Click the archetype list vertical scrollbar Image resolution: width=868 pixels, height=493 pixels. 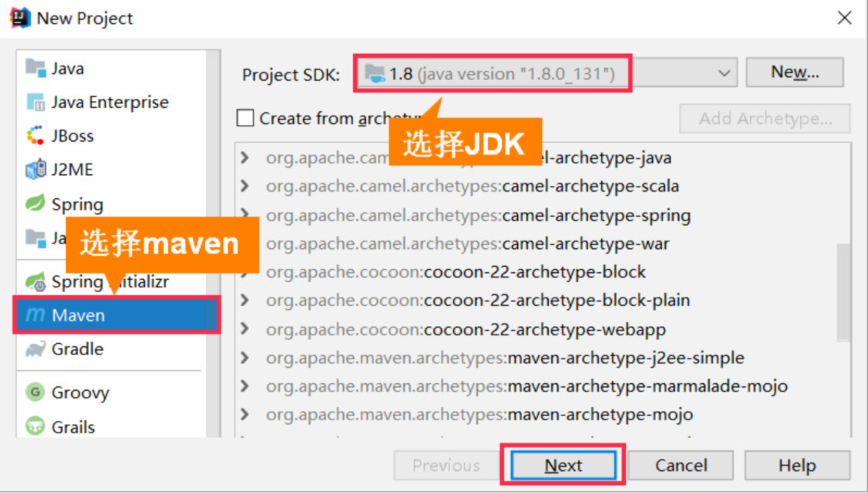pyautogui.click(x=843, y=292)
